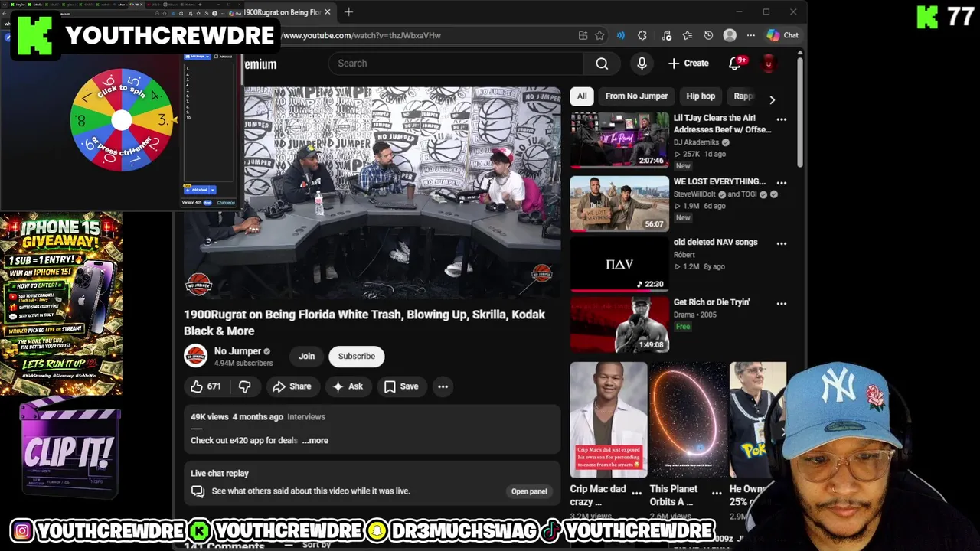Screen dimensions: 980x551
Task: Click the spin wheel center
Action: tap(122, 120)
